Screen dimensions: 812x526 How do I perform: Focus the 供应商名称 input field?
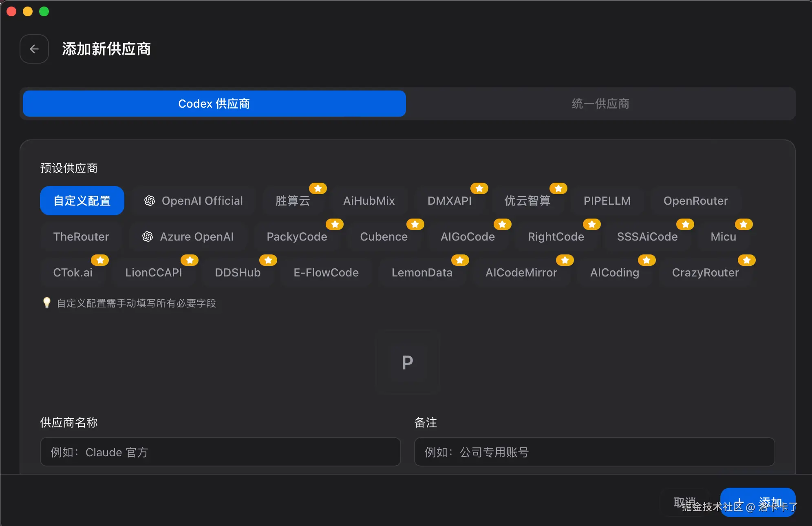pyautogui.click(x=221, y=452)
